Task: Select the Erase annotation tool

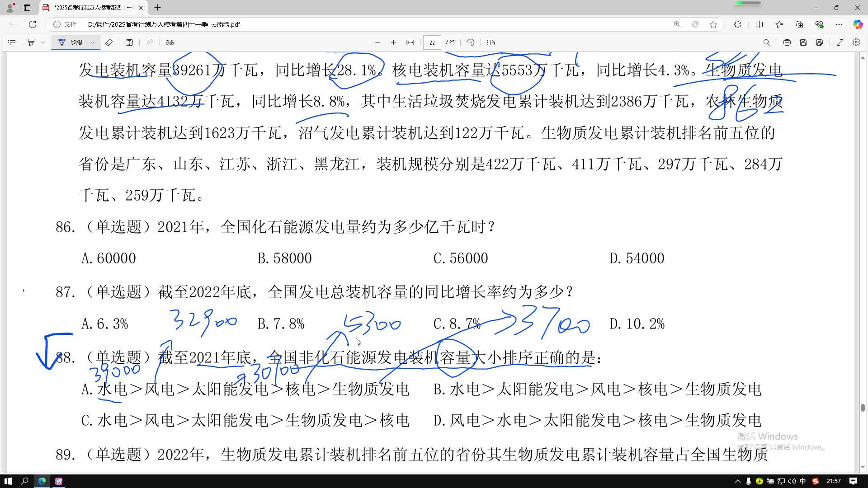Action: click(109, 42)
